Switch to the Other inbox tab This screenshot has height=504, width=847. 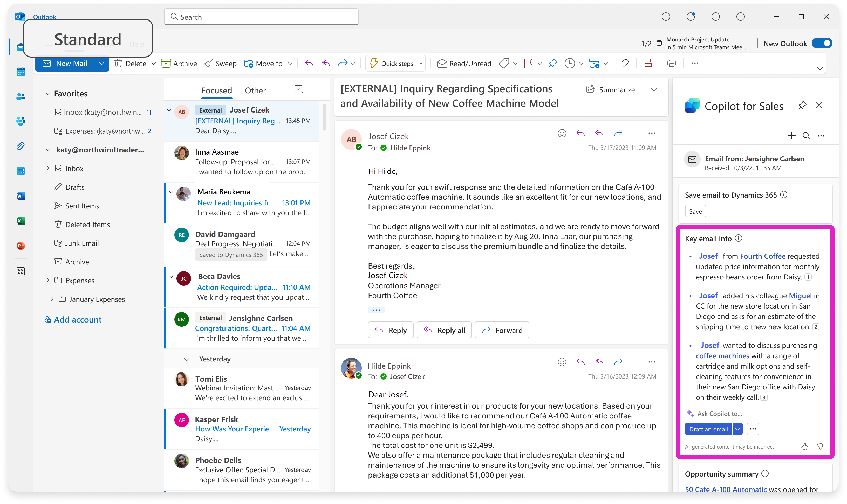[255, 90]
